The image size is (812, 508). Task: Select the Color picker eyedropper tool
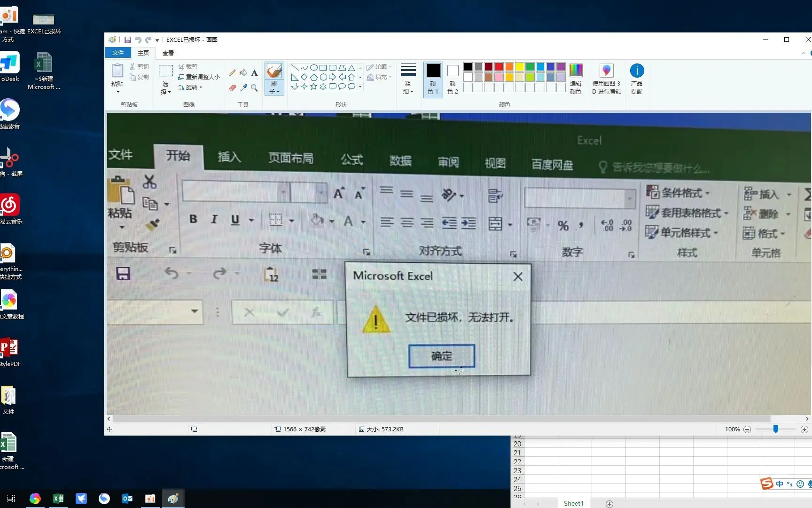click(243, 87)
